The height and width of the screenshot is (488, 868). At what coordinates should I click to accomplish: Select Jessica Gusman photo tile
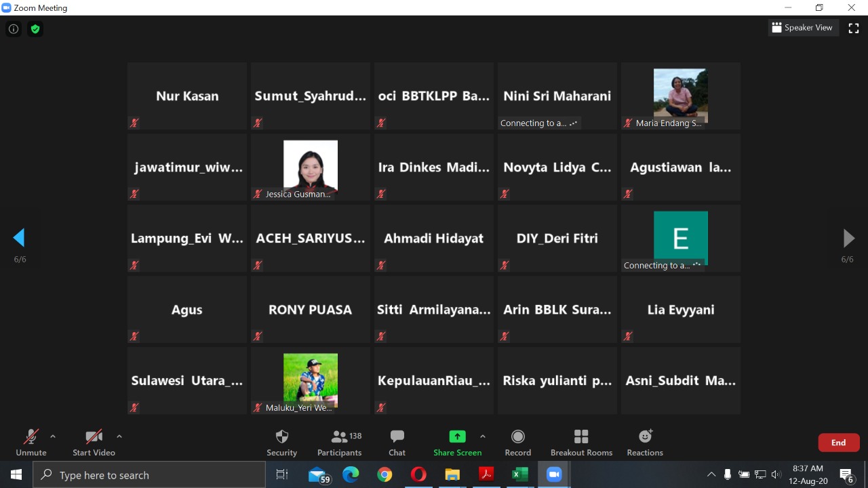[x=311, y=167]
